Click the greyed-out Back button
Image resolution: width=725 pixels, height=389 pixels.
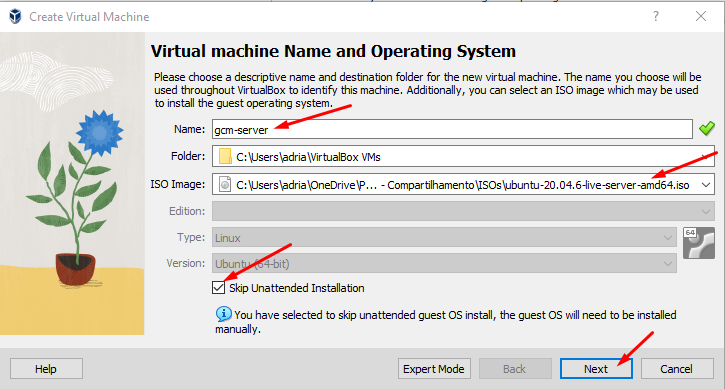pyautogui.click(x=515, y=369)
